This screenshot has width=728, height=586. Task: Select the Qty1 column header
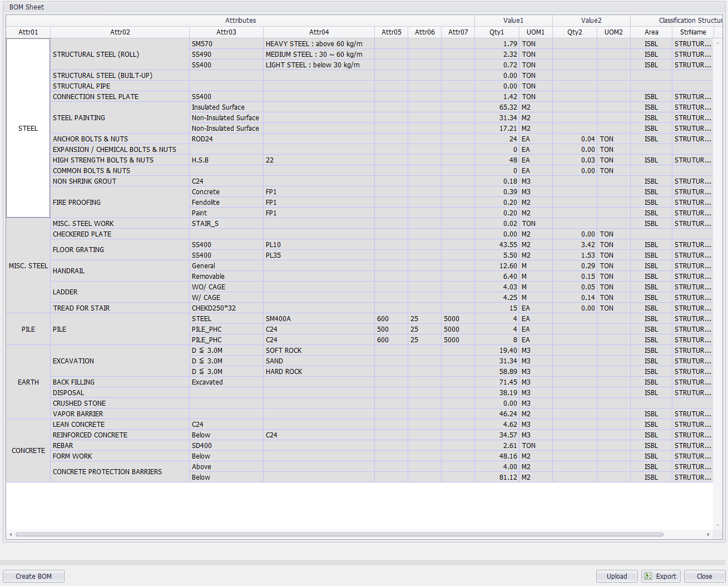pos(497,32)
